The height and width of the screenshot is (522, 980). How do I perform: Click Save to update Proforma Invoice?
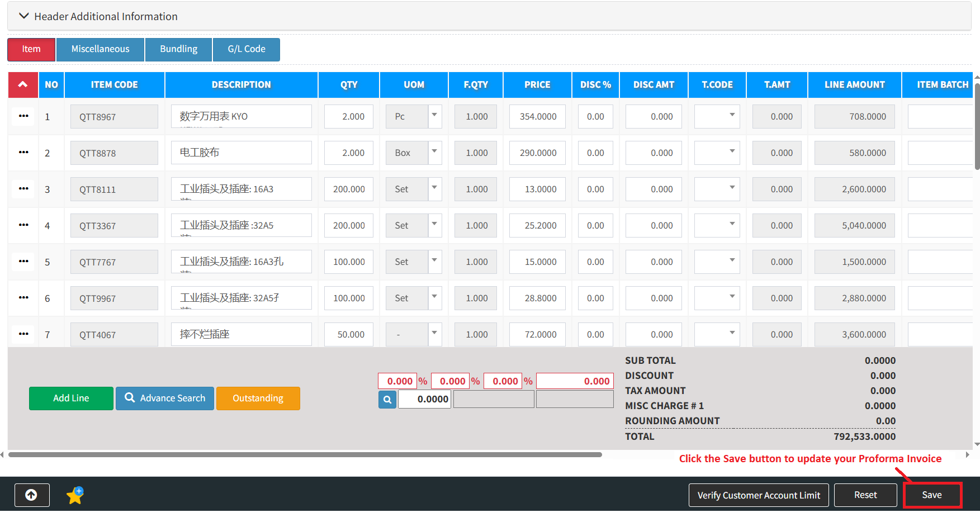[931, 495]
